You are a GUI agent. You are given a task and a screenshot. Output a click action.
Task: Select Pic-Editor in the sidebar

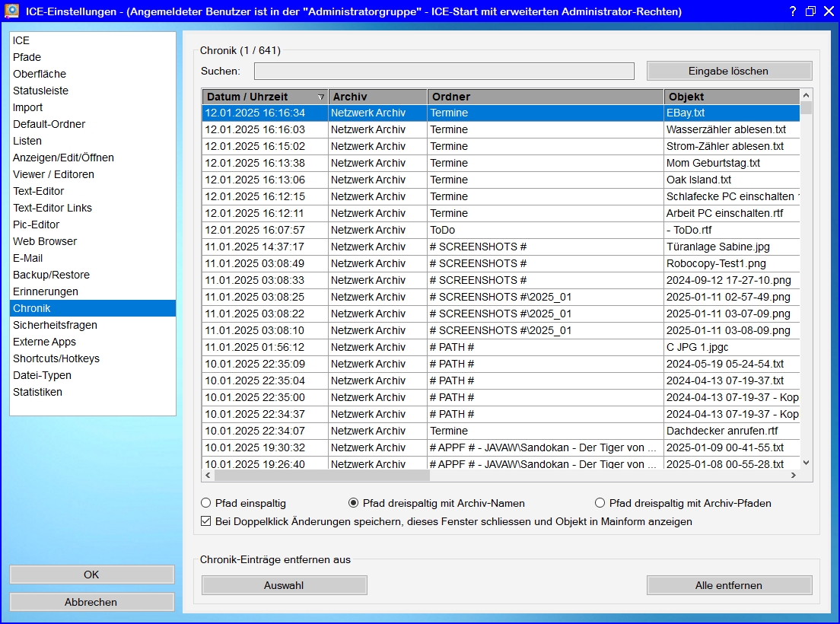pos(93,224)
